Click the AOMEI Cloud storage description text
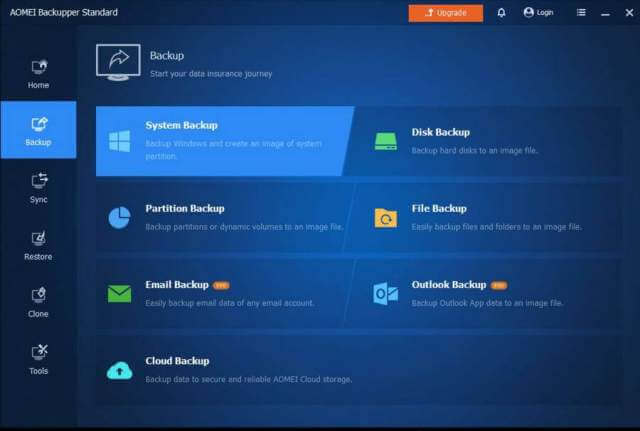The image size is (640, 431). click(x=249, y=380)
